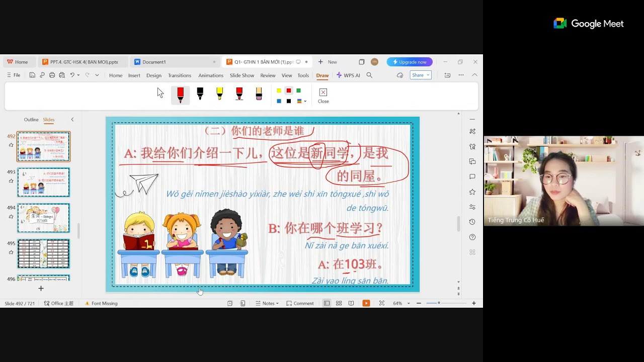Click the zoom in plus button
The width and height of the screenshot is (644, 362).
tap(474, 303)
